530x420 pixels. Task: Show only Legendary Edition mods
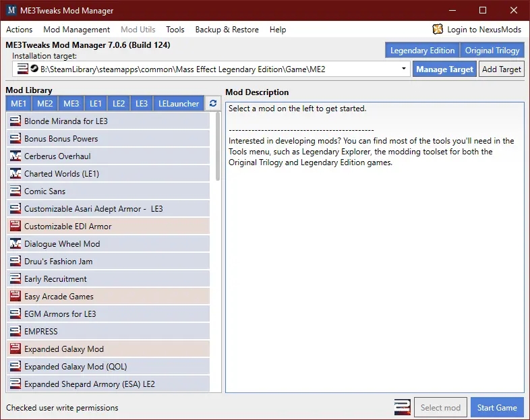click(422, 51)
